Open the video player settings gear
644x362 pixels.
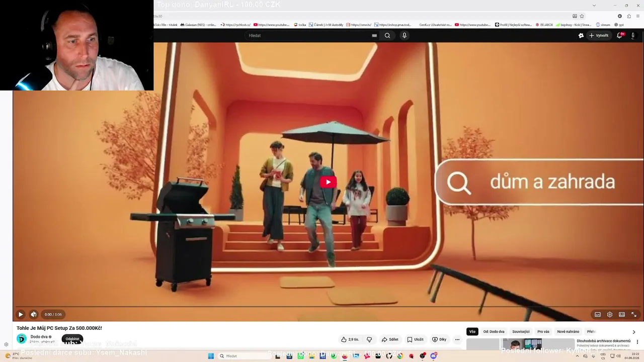(x=610, y=315)
